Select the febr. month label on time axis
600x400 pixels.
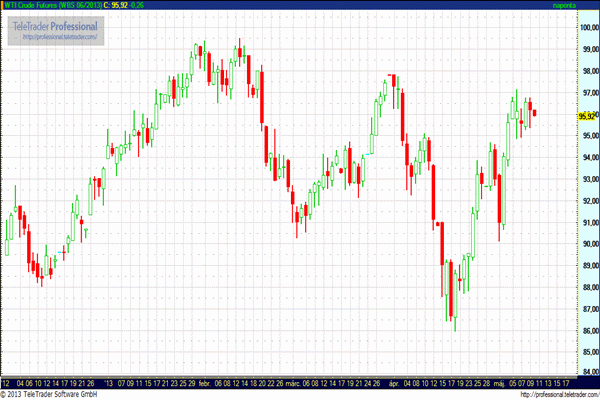[205, 383]
